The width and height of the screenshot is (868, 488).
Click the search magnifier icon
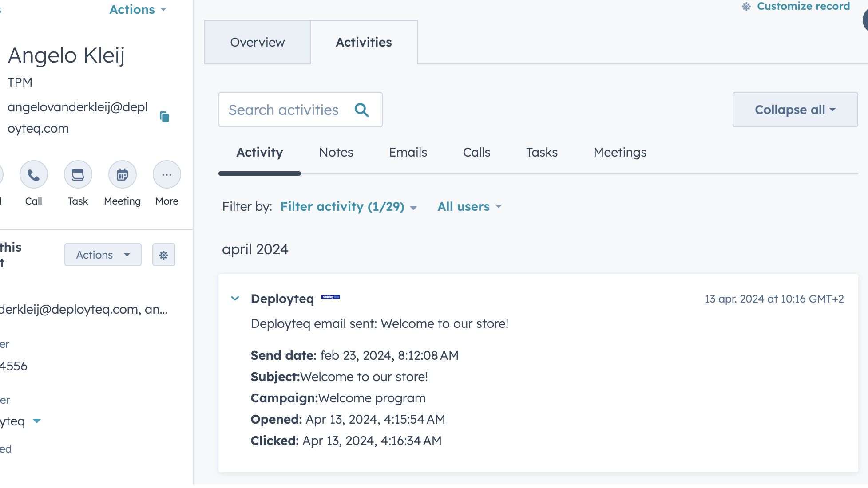pos(362,110)
